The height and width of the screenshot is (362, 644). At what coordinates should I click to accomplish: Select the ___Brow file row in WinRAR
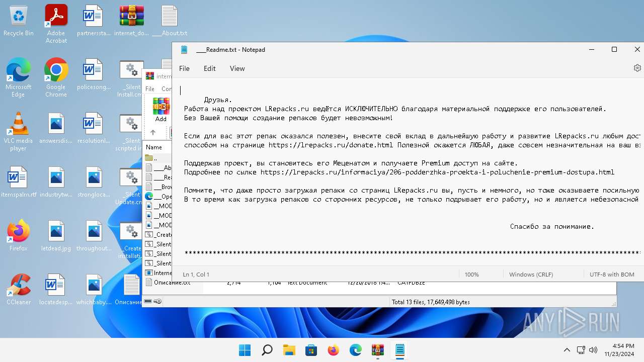[x=158, y=187]
